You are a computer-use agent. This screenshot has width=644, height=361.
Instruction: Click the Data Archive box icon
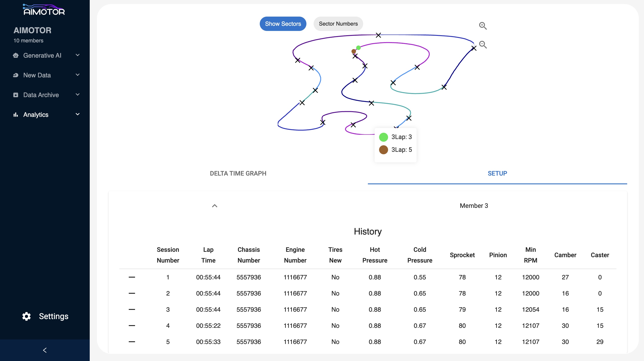16,95
